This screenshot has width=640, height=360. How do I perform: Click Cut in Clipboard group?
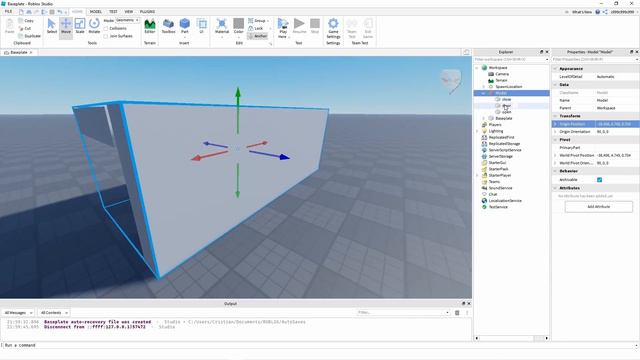pos(25,29)
